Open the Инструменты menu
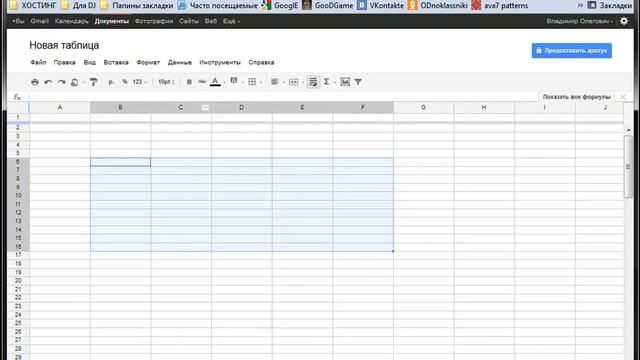The image size is (640, 360). [x=220, y=62]
